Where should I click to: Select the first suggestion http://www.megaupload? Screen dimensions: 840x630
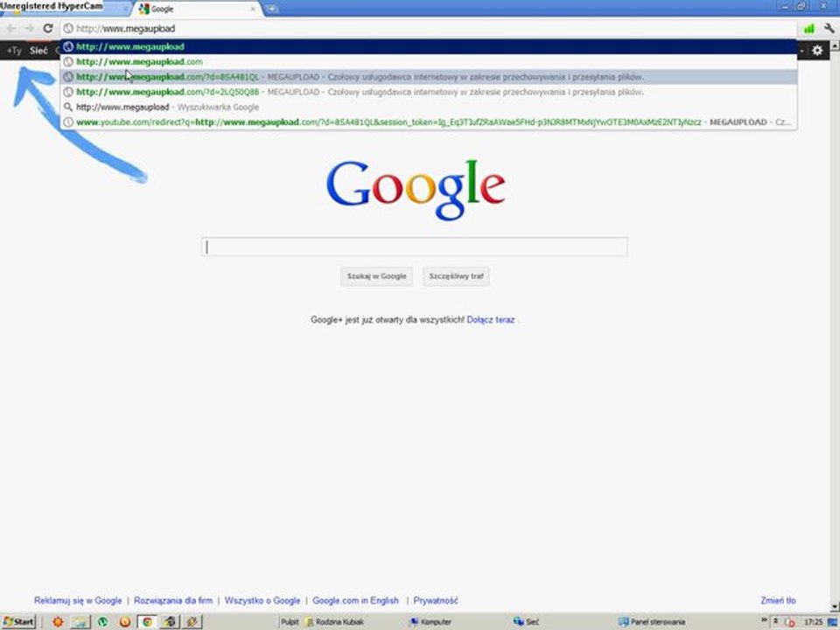pyautogui.click(x=429, y=46)
